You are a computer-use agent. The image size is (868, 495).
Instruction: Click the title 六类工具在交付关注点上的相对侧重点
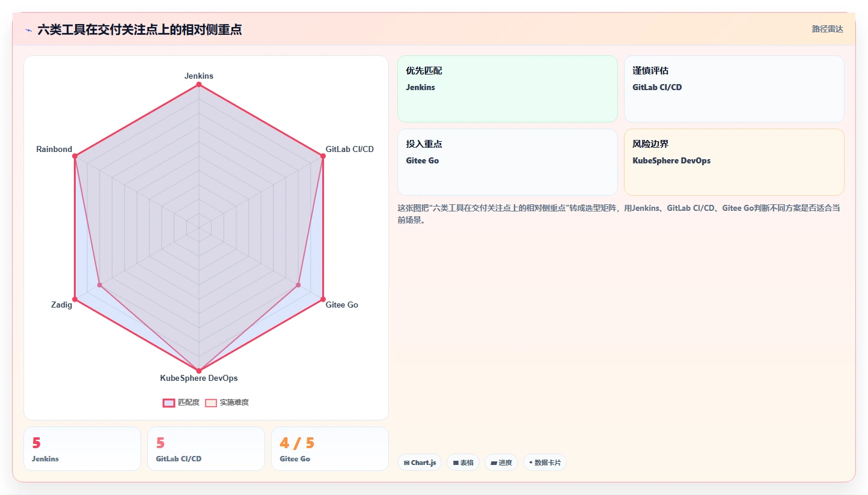tap(139, 29)
